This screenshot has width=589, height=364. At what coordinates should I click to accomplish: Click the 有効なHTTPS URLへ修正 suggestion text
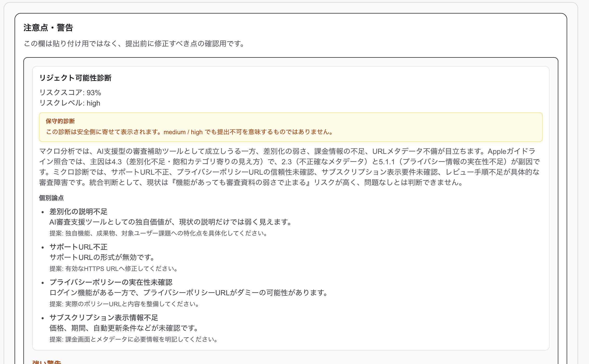point(114,269)
